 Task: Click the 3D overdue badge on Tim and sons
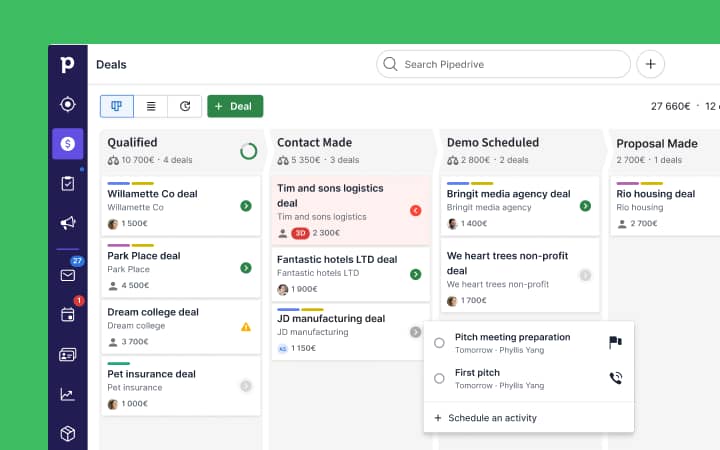point(300,233)
